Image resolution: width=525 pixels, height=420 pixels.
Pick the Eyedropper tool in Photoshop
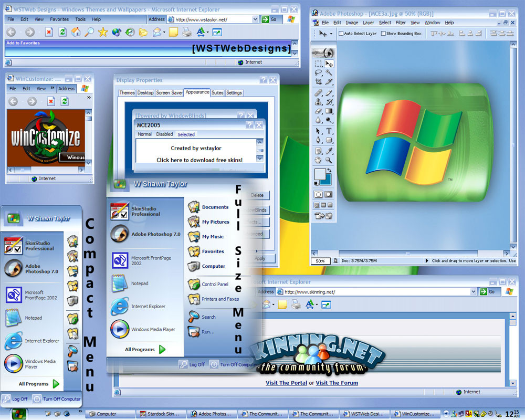329,151
